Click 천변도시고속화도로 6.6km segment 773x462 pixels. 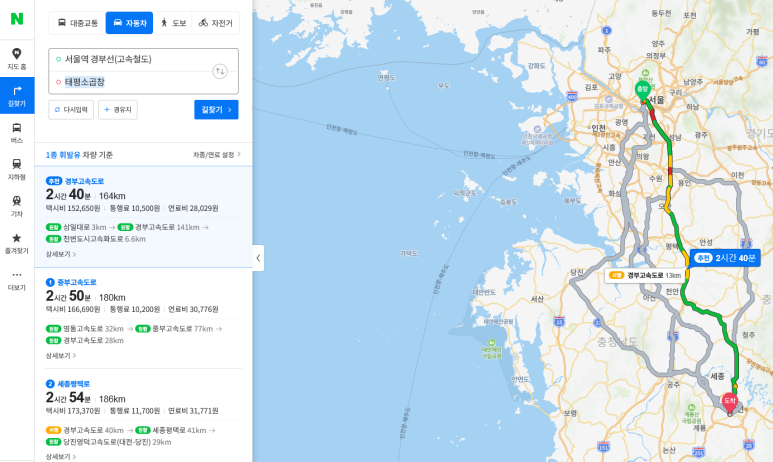[96, 239]
